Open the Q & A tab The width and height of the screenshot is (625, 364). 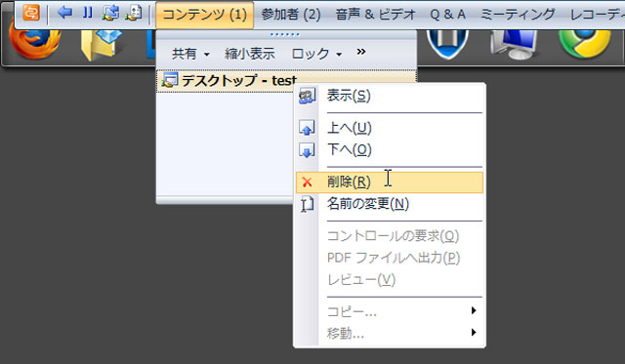(447, 15)
